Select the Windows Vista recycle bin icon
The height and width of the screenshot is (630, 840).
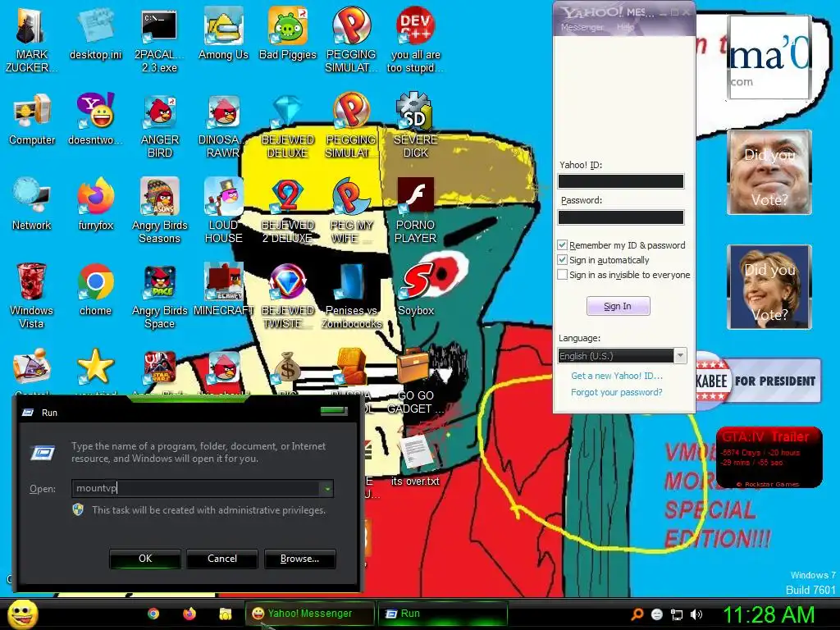[x=31, y=295]
